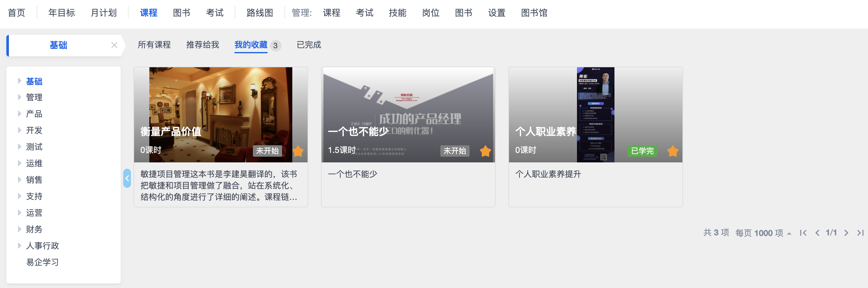Select 易企学习 in the category tree
The image size is (868, 288).
click(43, 262)
